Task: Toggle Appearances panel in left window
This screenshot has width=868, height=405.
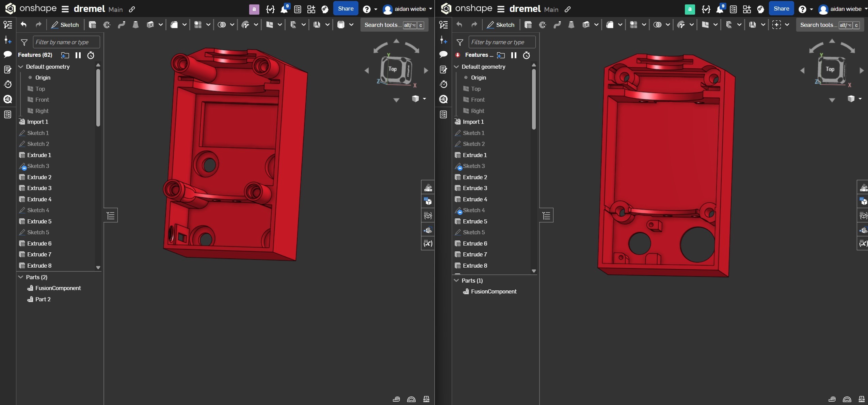Action: coord(428,187)
